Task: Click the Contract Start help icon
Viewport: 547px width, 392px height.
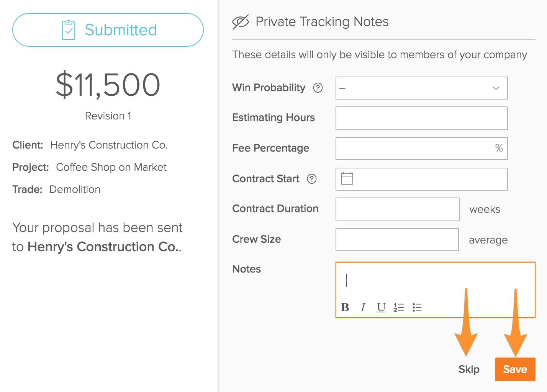Action: (x=312, y=179)
